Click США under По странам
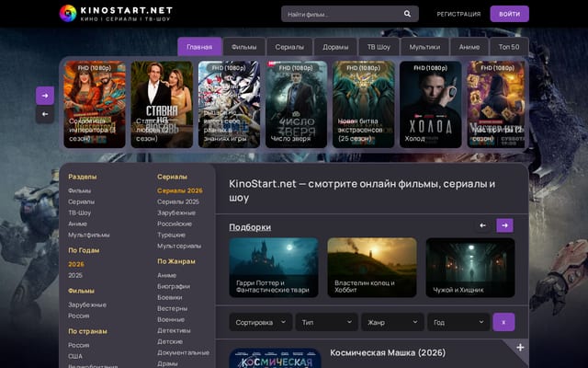 point(75,356)
